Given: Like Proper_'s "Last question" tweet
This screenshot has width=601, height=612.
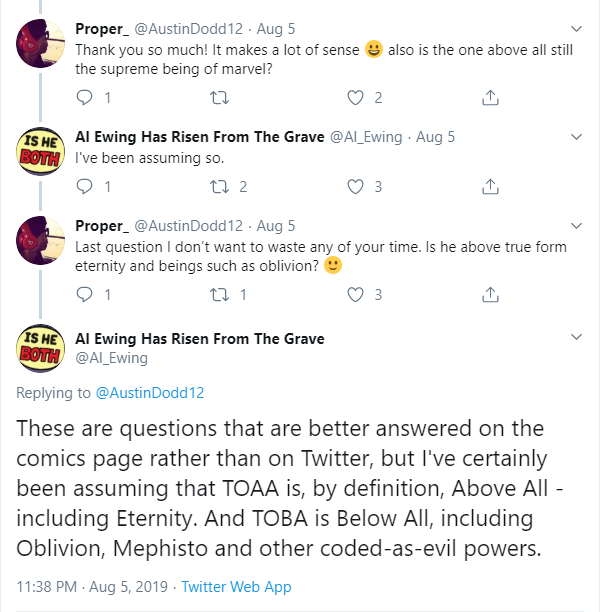Looking at the screenshot, I should pos(355,295).
